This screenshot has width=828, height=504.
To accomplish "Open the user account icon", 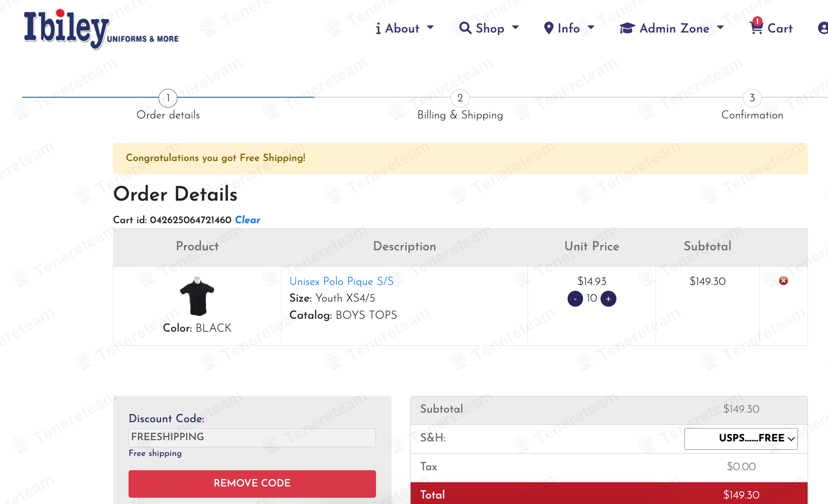I will [824, 28].
